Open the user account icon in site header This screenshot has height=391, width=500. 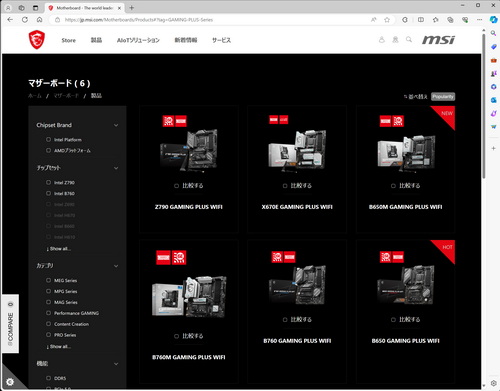click(x=382, y=40)
